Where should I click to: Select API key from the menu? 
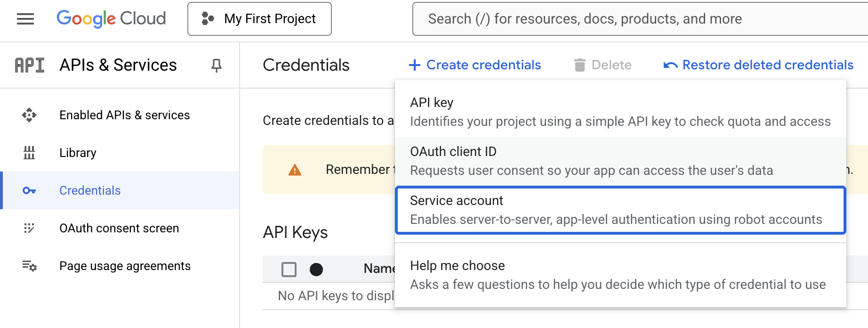[620, 112]
